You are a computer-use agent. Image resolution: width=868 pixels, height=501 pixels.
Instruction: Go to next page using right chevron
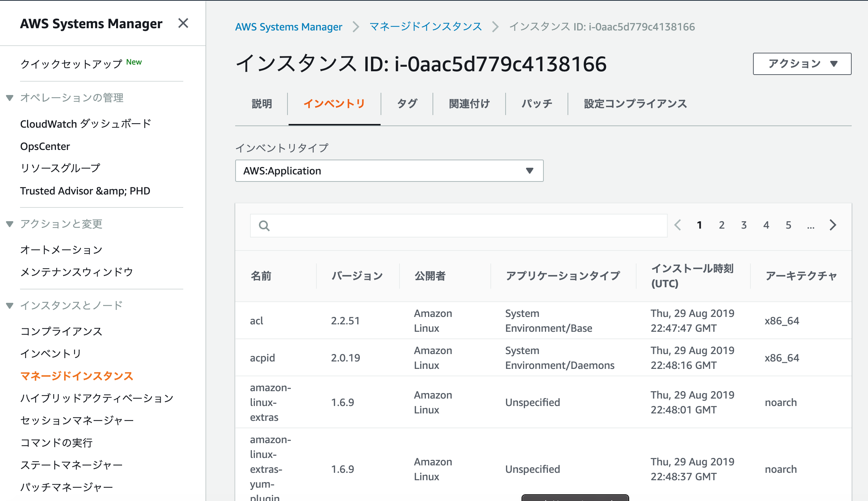[x=833, y=225]
